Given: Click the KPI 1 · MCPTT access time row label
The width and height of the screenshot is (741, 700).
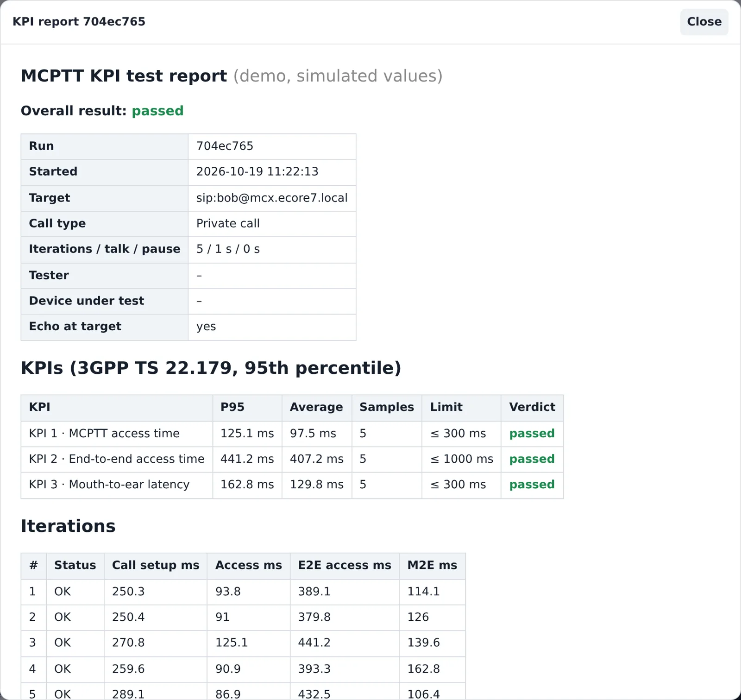Looking at the screenshot, I should [x=104, y=434].
